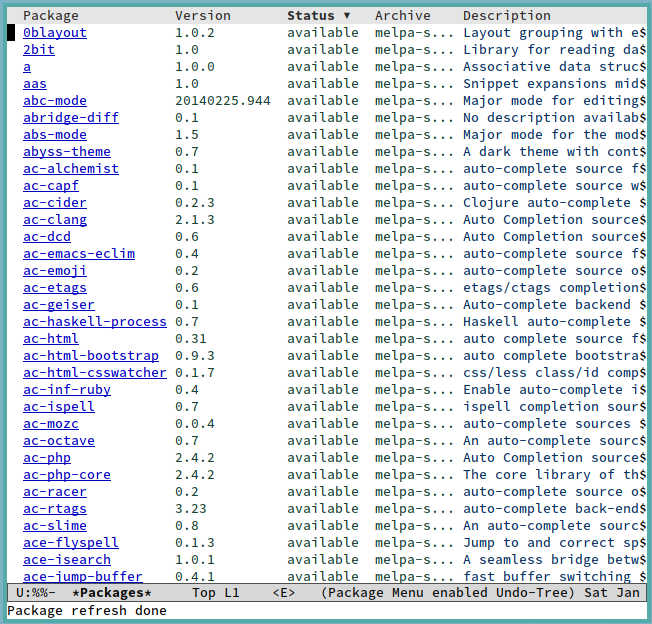Open the ace-isearch package link
The width and height of the screenshot is (652, 624).
click(x=67, y=560)
